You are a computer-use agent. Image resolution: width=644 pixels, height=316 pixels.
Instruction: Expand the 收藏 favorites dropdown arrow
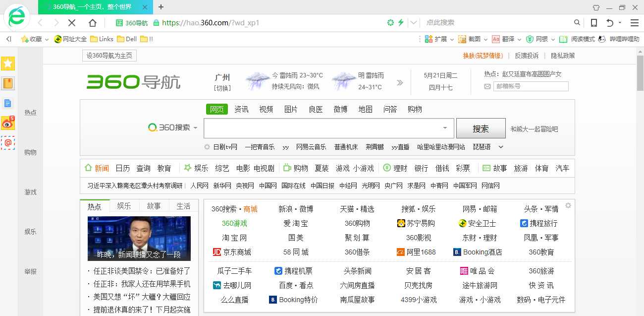[x=47, y=39]
